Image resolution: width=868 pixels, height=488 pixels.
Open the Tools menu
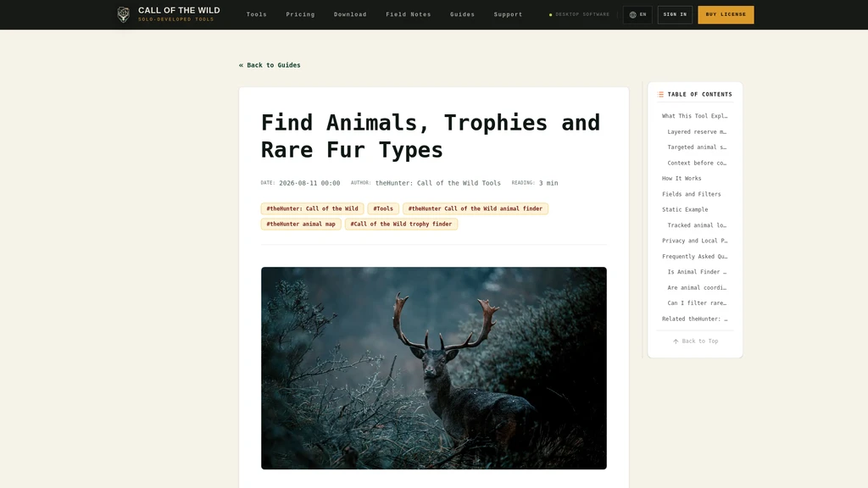click(256, 14)
